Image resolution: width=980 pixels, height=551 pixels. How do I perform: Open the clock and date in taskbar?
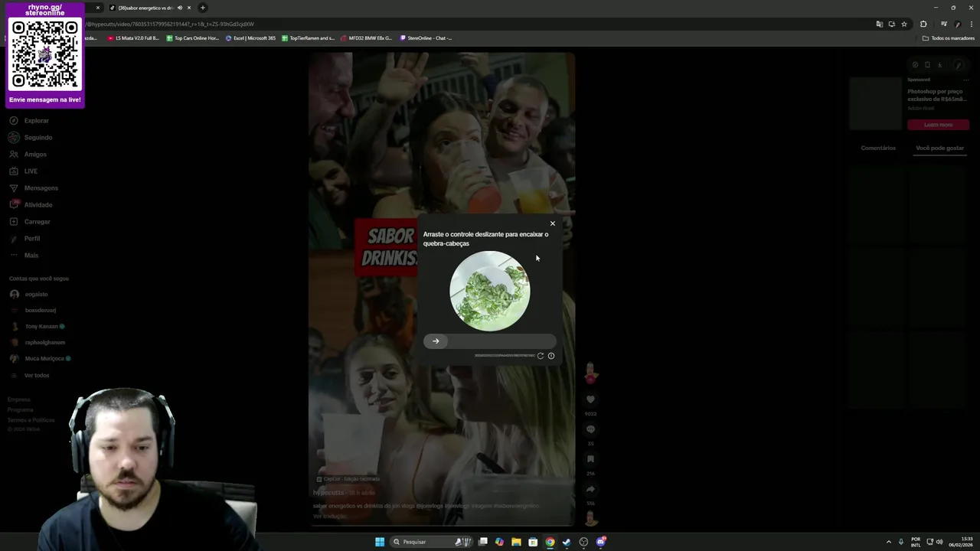pos(961,542)
